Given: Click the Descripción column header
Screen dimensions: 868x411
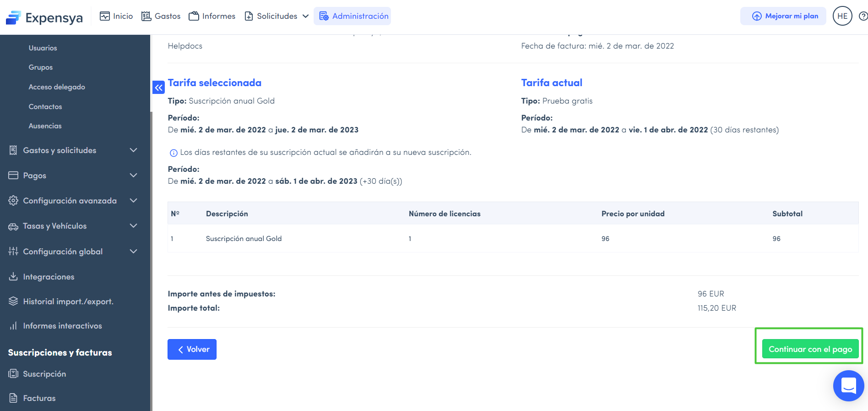Looking at the screenshot, I should [x=227, y=214].
